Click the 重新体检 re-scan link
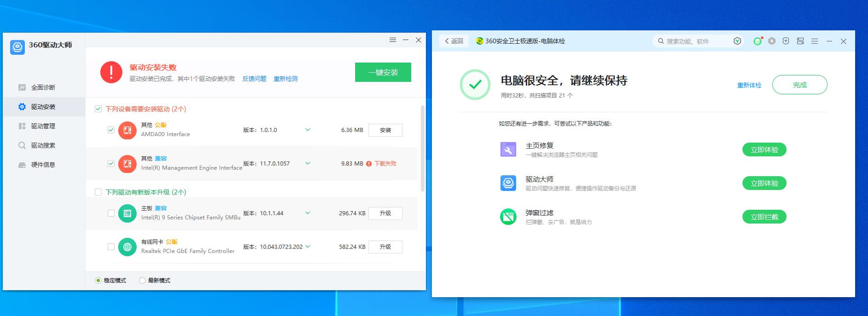 point(749,85)
